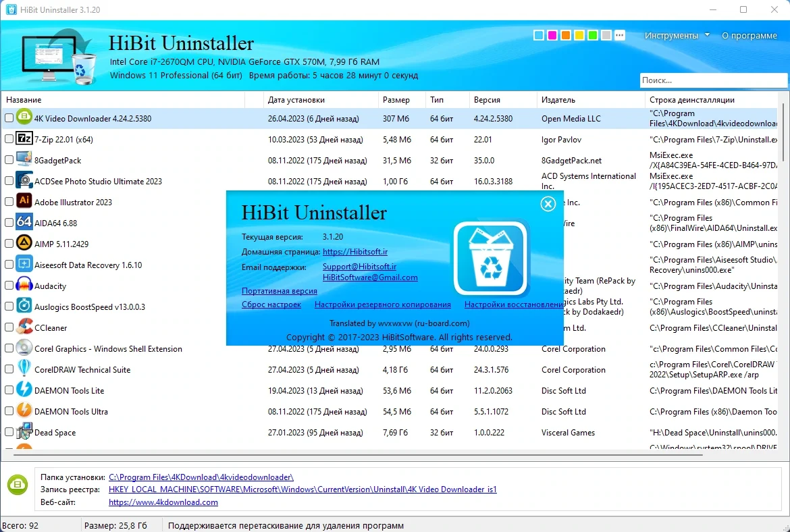The image size is (790, 532).
Task: Tick the checkbox for 8GadgetPack
Action: point(9,160)
